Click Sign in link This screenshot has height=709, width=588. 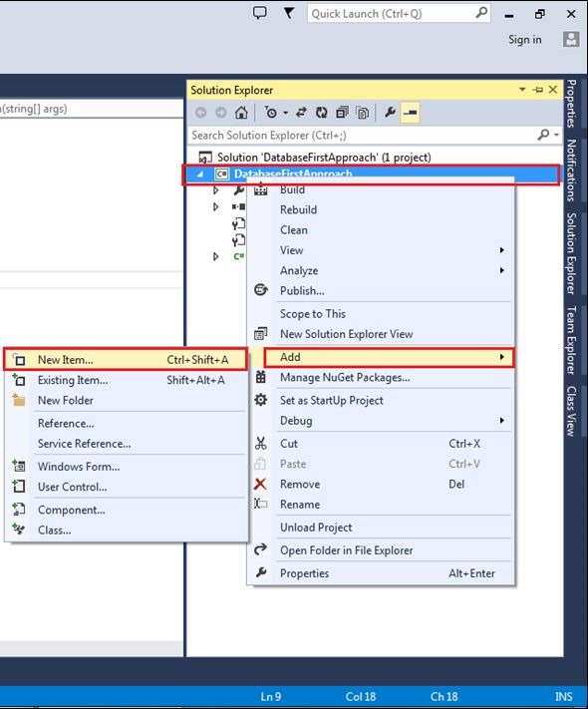[x=525, y=40]
